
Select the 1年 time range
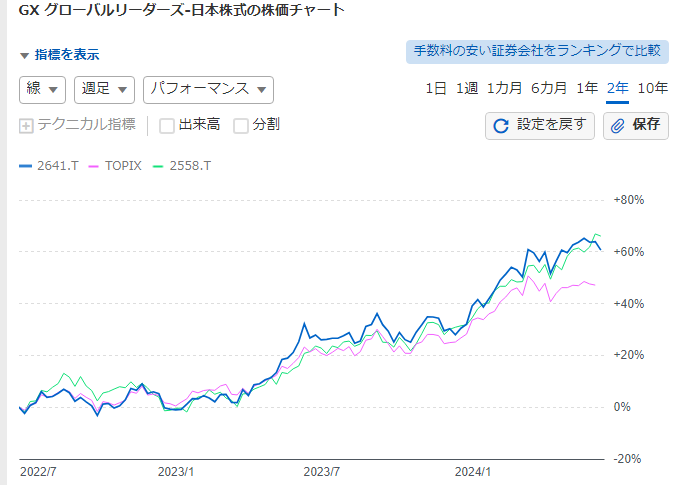pos(587,88)
